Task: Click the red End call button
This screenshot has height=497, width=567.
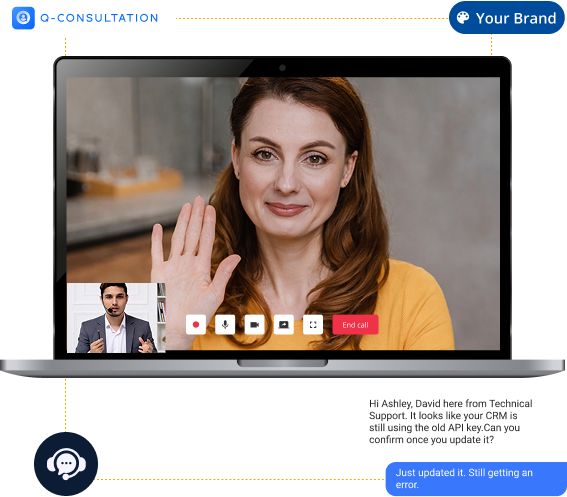Action: click(x=355, y=324)
